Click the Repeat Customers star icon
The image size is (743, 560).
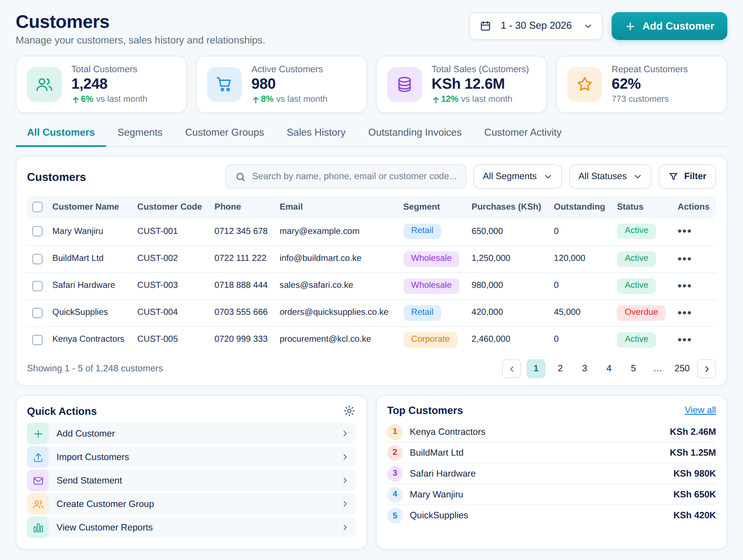click(x=585, y=84)
